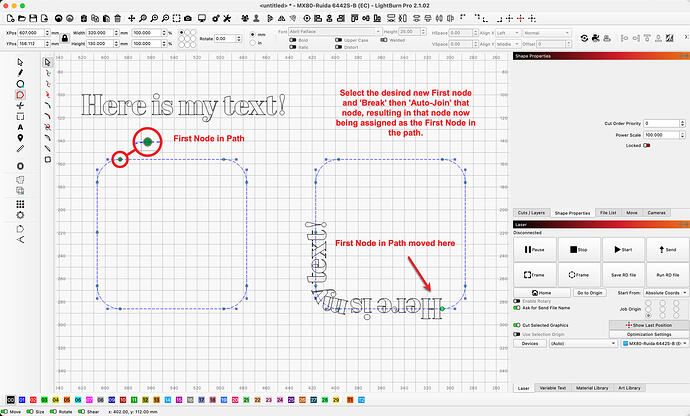Viewport: 690px width, 416px height.
Task: Select the Ellipse tool
Action: tap(20, 84)
